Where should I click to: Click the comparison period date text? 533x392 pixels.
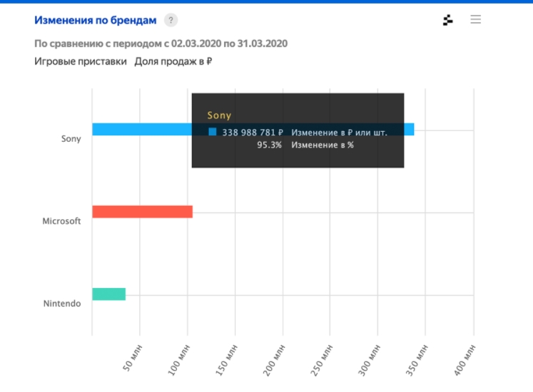(x=161, y=43)
